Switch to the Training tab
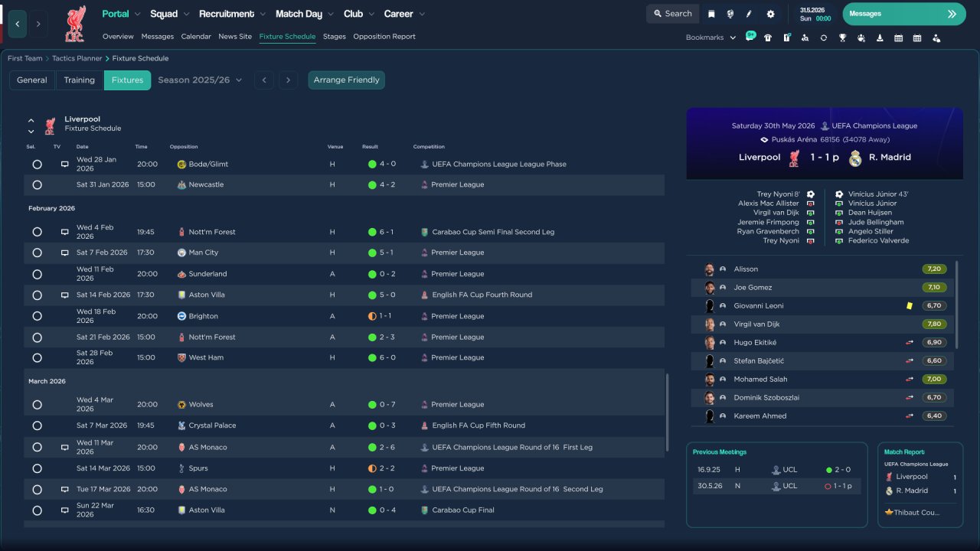Screen dimensions: 980x551 pyautogui.click(x=80, y=80)
